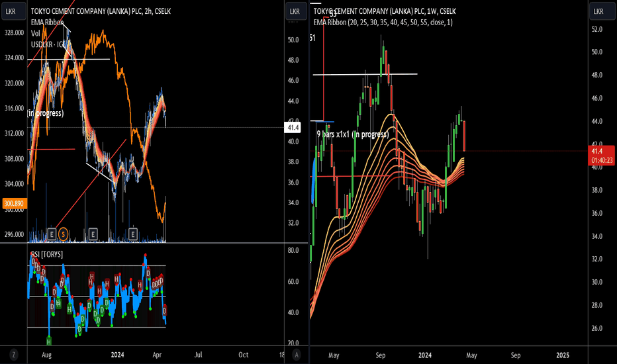
Task: Click the middle E earnings marker
Action: click(93, 234)
